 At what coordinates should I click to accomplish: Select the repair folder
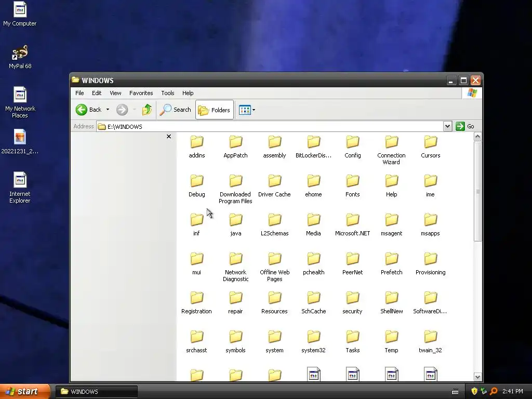pyautogui.click(x=235, y=303)
